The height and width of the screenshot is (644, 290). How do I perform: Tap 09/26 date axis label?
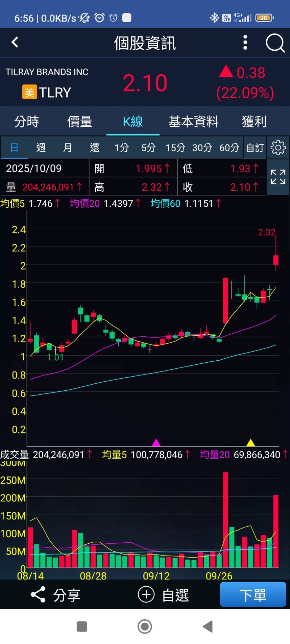click(219, 576)
